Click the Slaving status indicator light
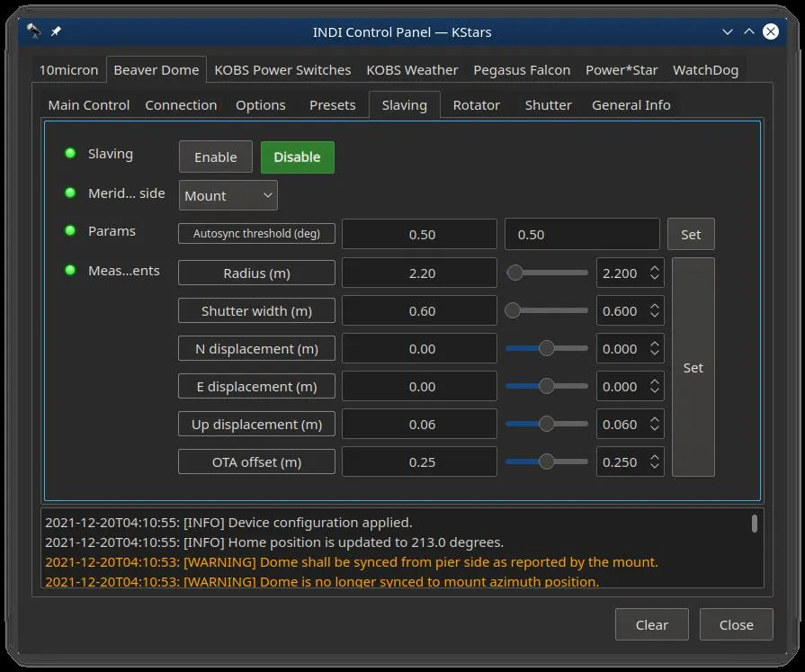Screen dimensions: 805x672 (x=70, y=153)
